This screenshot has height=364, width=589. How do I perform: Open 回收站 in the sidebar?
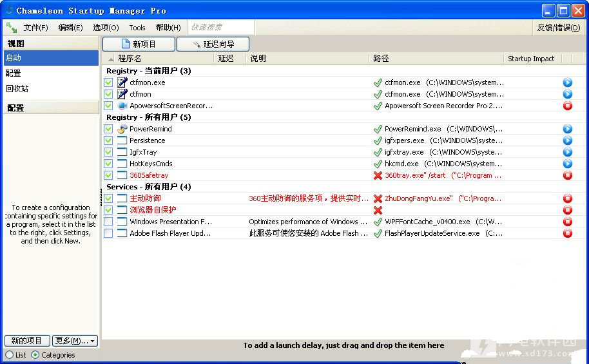point(51,89)
